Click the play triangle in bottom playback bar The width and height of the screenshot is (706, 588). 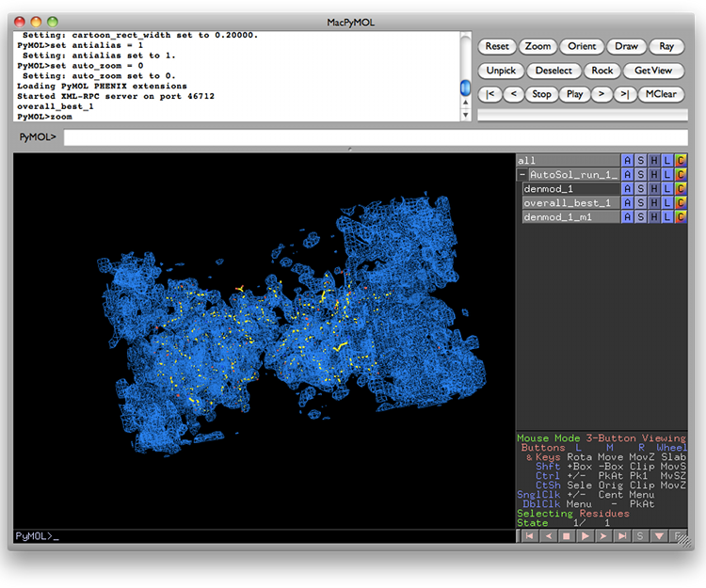point(585,536)
